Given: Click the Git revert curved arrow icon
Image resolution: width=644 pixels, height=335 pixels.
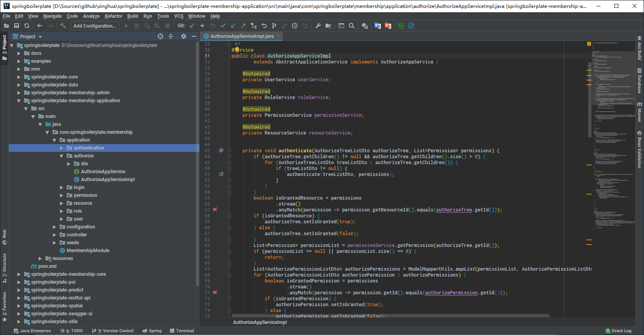Looking at the screenshot, I should pyautogui.click(x=264, y=26).
